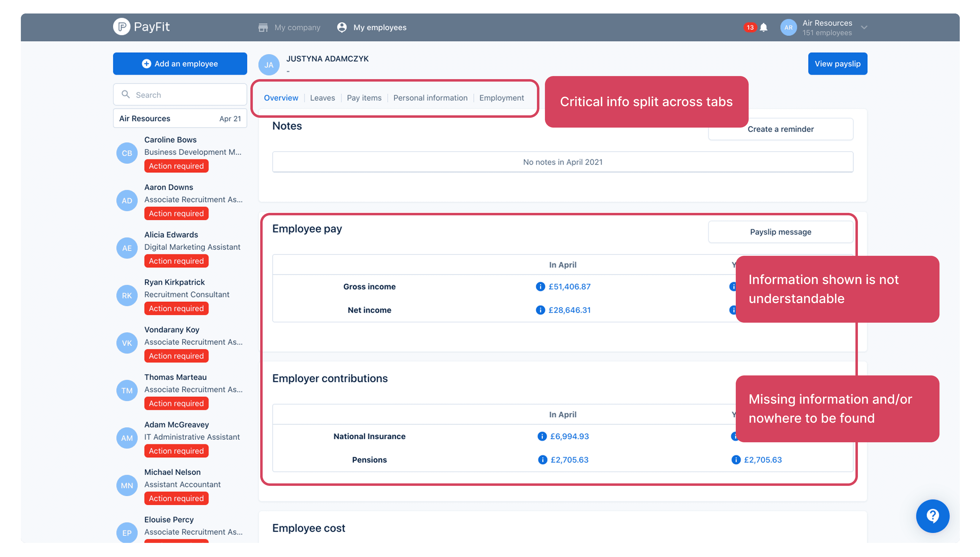Click the Payslip message button

780,232
